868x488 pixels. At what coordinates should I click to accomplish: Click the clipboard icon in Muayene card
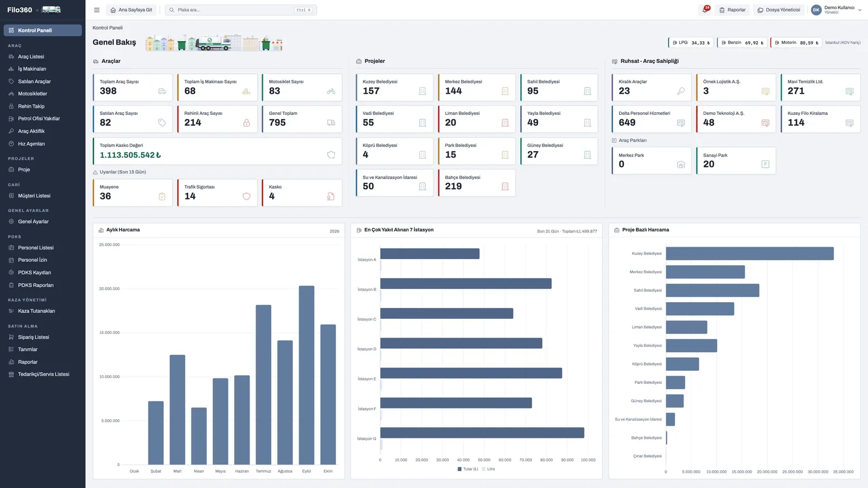[x=162, y=196]
